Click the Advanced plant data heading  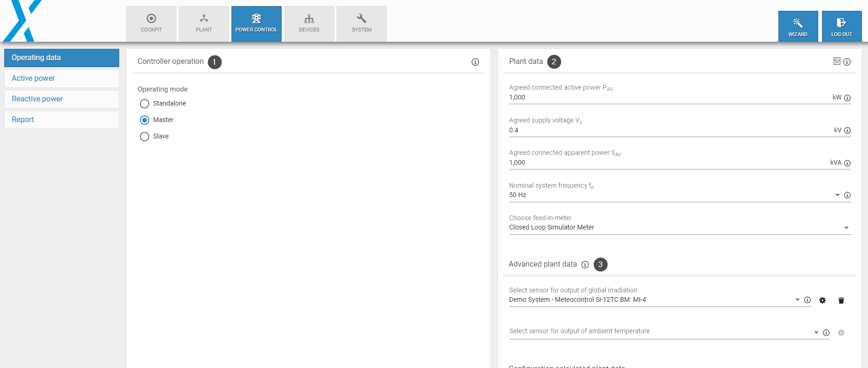(x=543, y=264)
